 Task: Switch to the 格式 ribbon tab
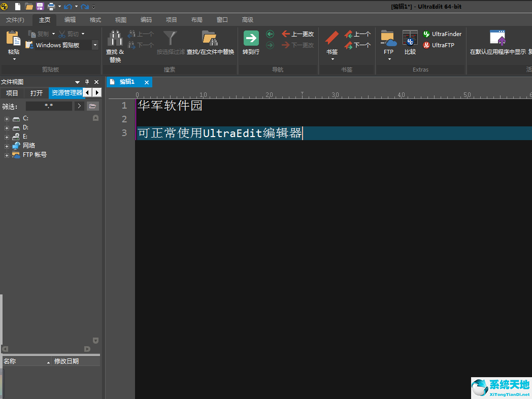(95, 20)
